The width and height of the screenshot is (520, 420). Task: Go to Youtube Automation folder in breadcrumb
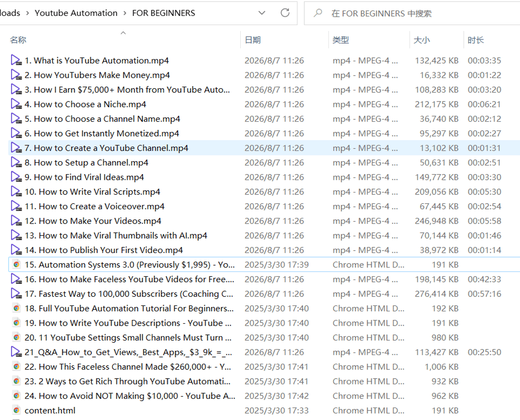tap(76, 13)
